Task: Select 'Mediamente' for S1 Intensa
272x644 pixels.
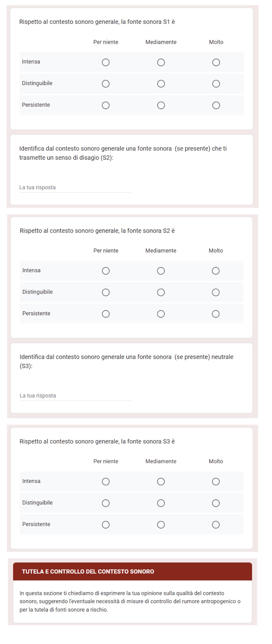Action: (x=161, y=62)
